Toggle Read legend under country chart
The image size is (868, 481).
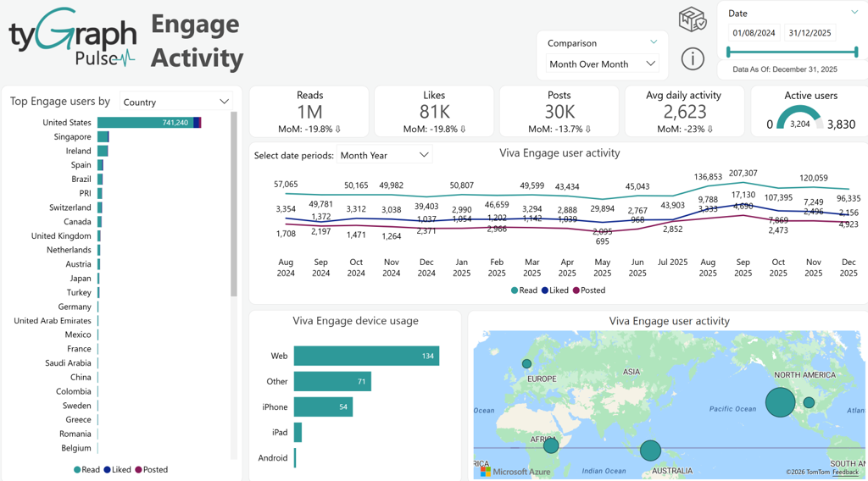pyautogui.click(x=87, y=469)
